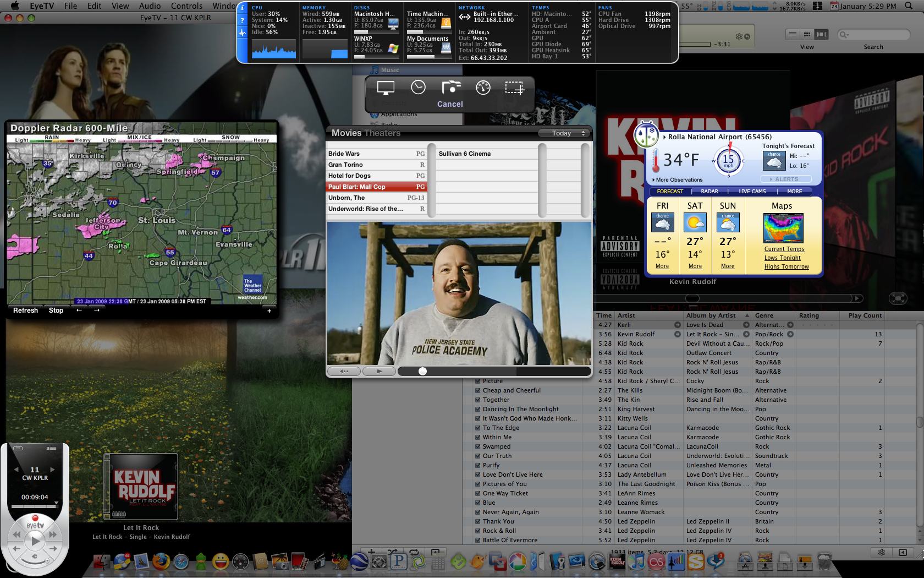The image size is (924, 578).
Task: Click the timed screen capture clock icon
Action: (418, 88)
